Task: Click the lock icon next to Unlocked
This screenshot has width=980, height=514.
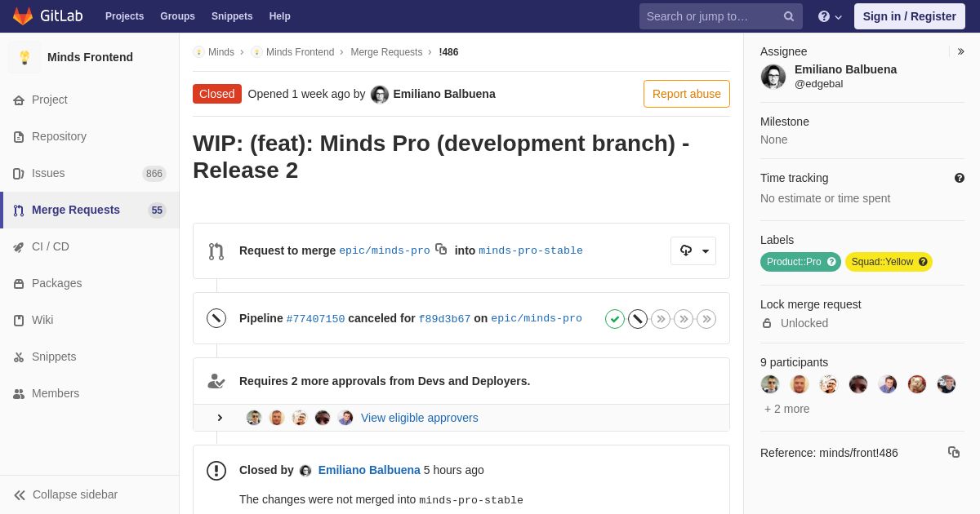Action: tap(767, 323)
